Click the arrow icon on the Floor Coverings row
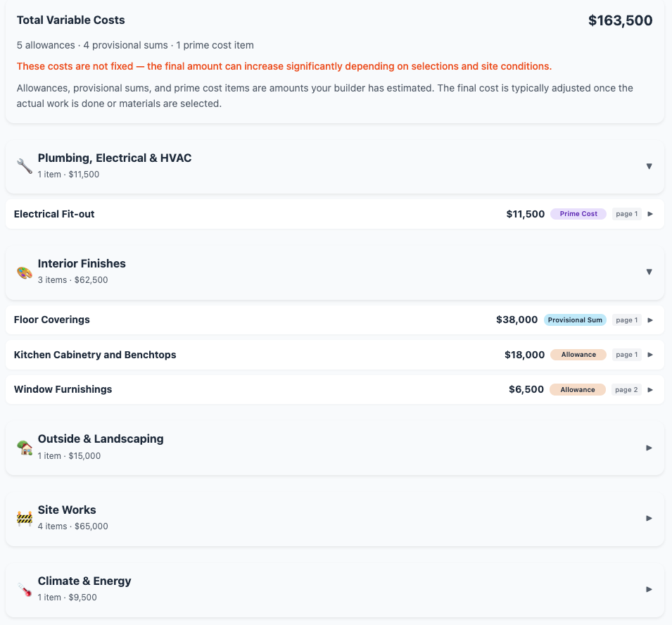Viewport: 672px width, 625px height. coord(650,320)
